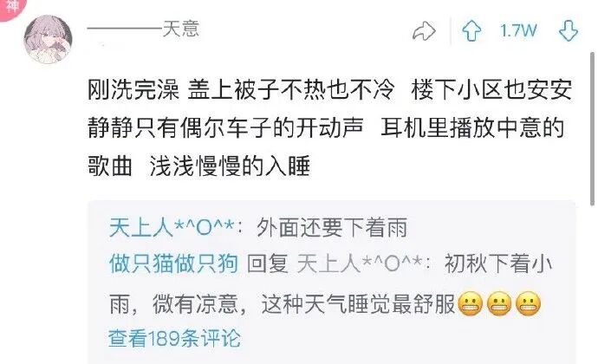Expand 查看189条评论 replies
This screenshot has height=364, width=598.
[x=175, y=338]
